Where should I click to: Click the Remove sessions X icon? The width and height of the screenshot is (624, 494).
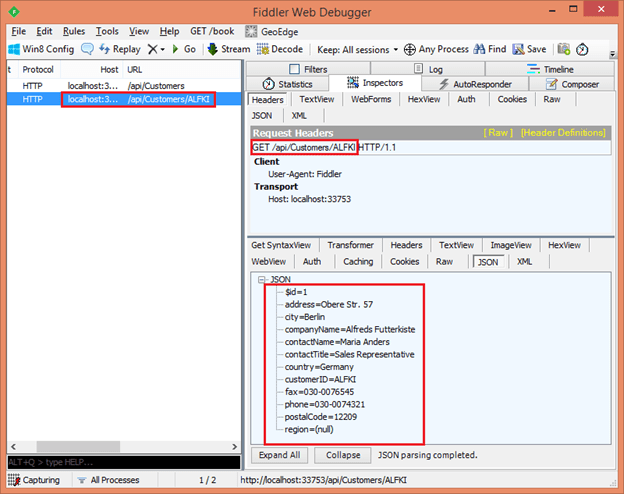click(x=152, y=49)
